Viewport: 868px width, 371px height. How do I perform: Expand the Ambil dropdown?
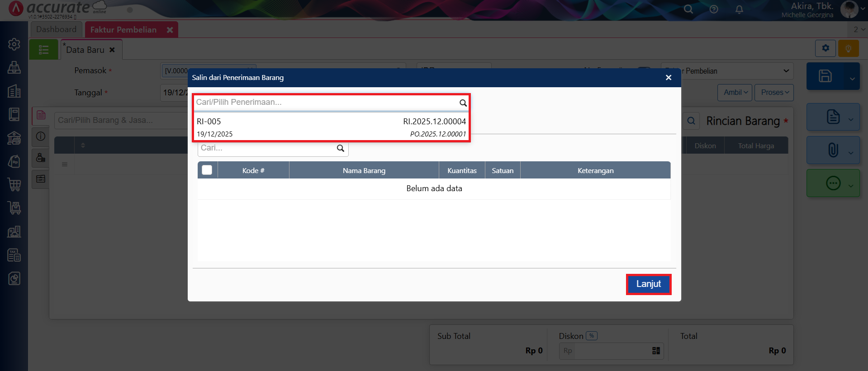(x=735, y=93)
